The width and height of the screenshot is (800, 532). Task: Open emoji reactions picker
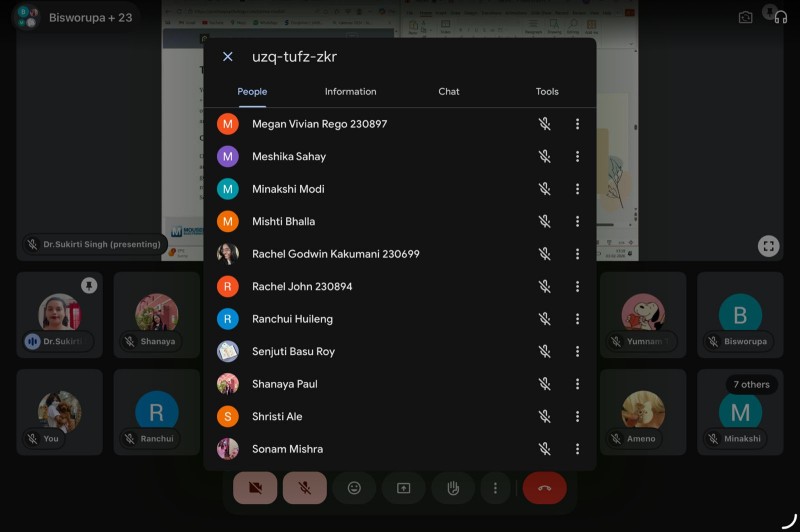tap(354, 488)
